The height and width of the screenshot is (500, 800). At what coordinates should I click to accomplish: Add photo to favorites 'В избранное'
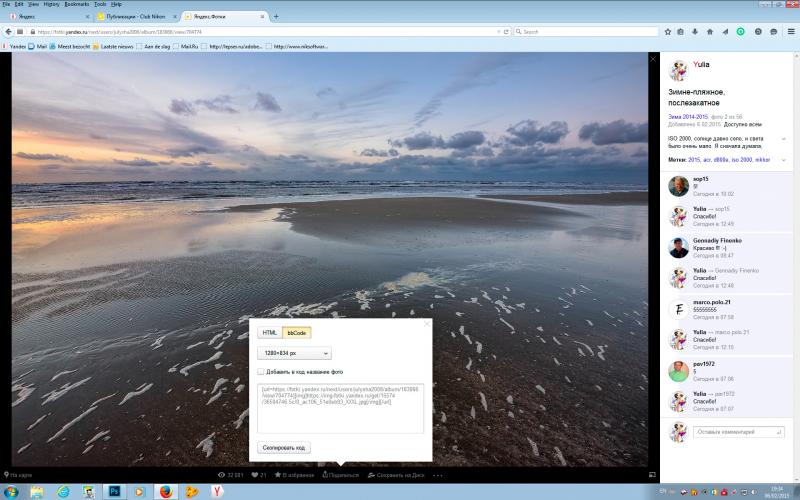tap(294, 475)
